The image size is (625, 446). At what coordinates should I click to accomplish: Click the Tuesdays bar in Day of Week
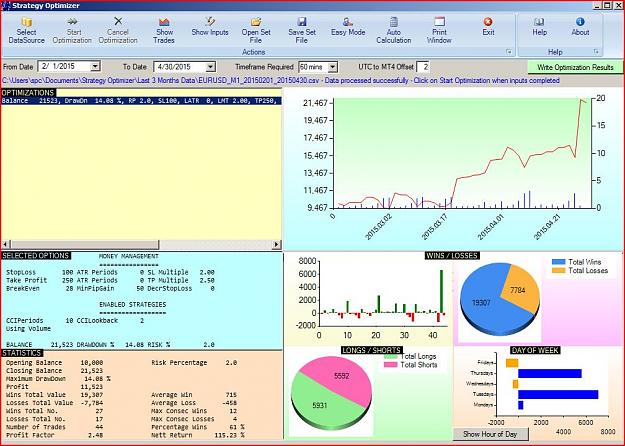(x=558, y=394)
